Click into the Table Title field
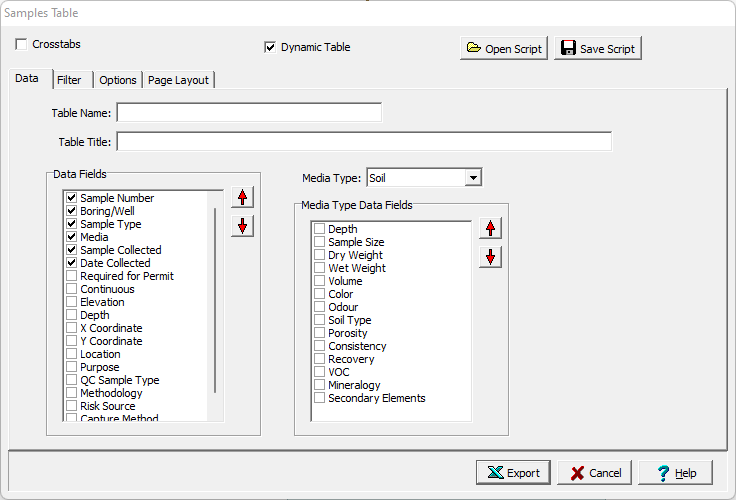Viewport: 736px width, 500px height. [364, 142]
